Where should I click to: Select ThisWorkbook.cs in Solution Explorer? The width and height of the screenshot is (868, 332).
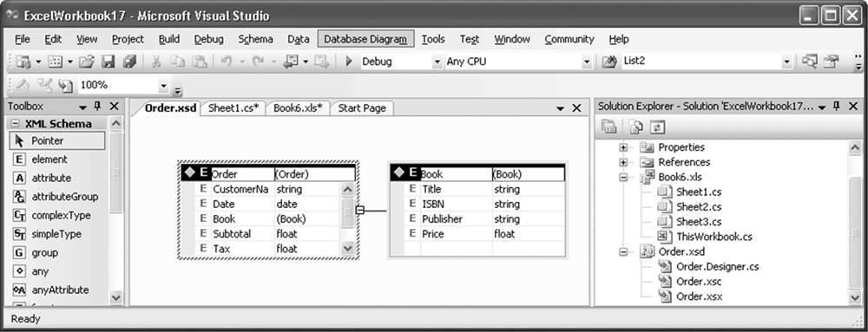click(x=714, y=237)
